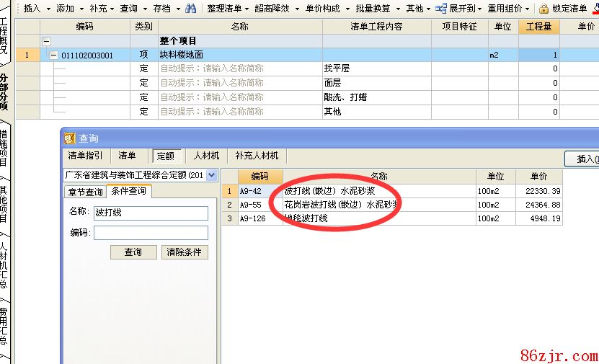Click the 查询 dialog title icon
The width and height of the screenshot is (599, 364).
pyautogui.click(x=69, y=138)
